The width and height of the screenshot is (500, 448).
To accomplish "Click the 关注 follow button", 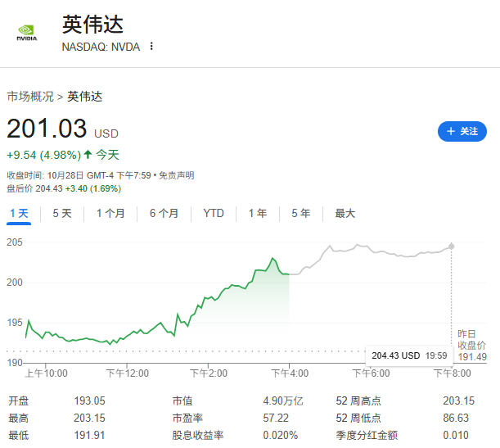I will pyautogui.click(x=462, y=131).
